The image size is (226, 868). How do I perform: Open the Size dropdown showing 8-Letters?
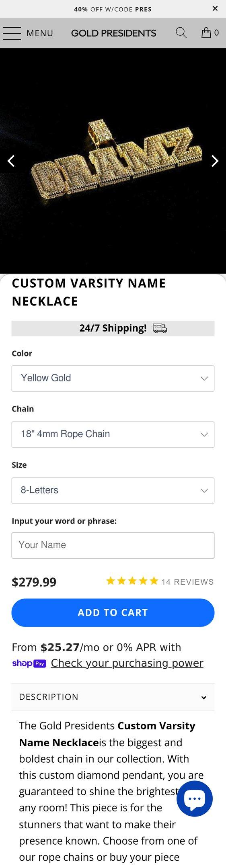coord(113,490)
